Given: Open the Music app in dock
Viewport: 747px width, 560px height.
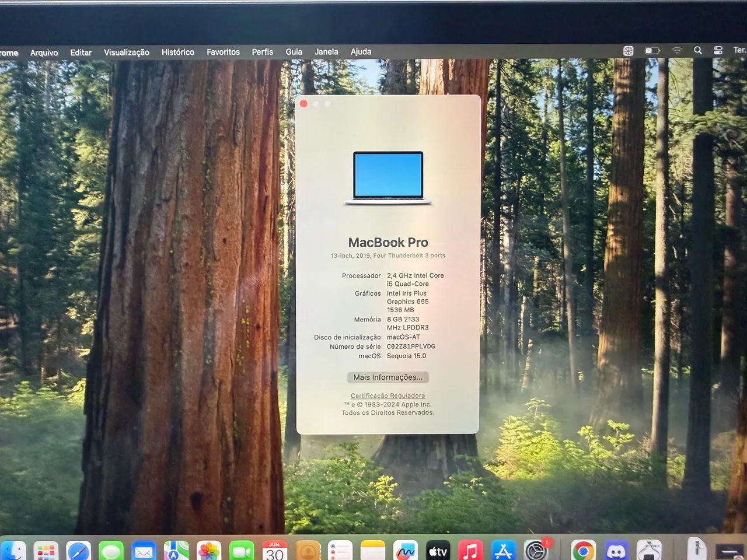Looking at the screenshot, I should click(x=470, y=551).
